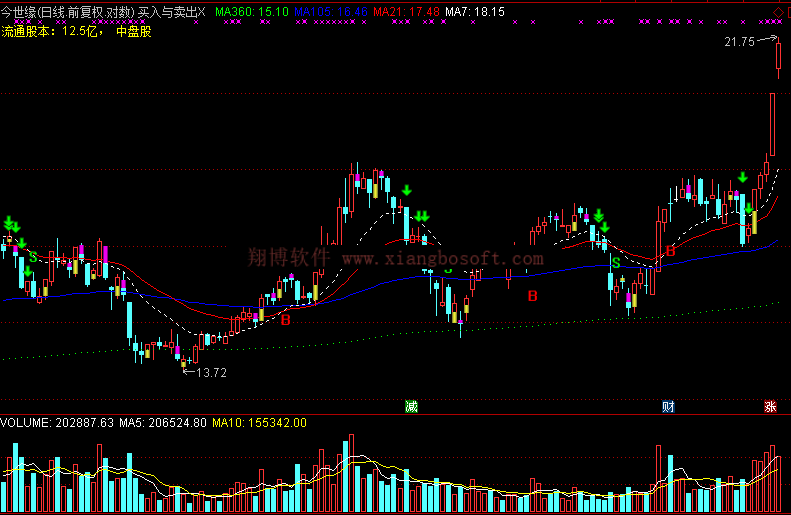Click the green S signal at chart's left
This screenshot has height=515, width=791.
click(33, 257)
